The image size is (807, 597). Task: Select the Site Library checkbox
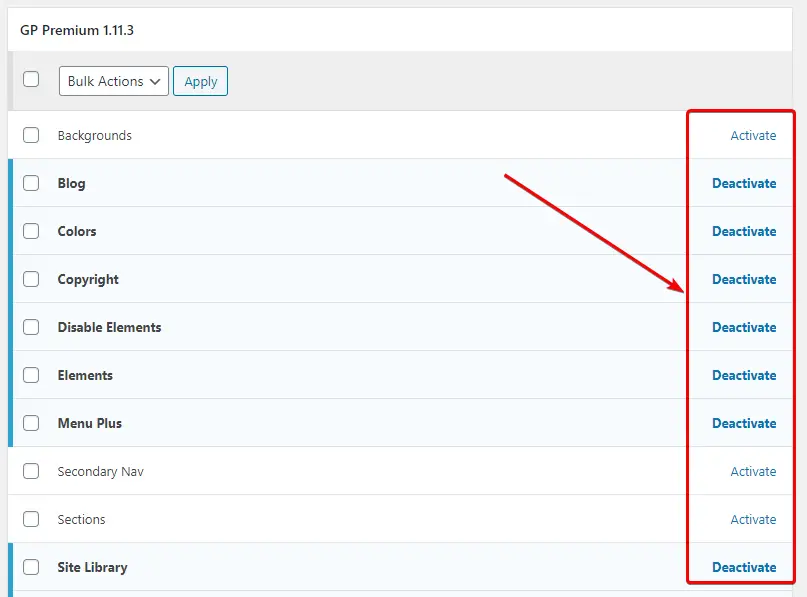31,567
